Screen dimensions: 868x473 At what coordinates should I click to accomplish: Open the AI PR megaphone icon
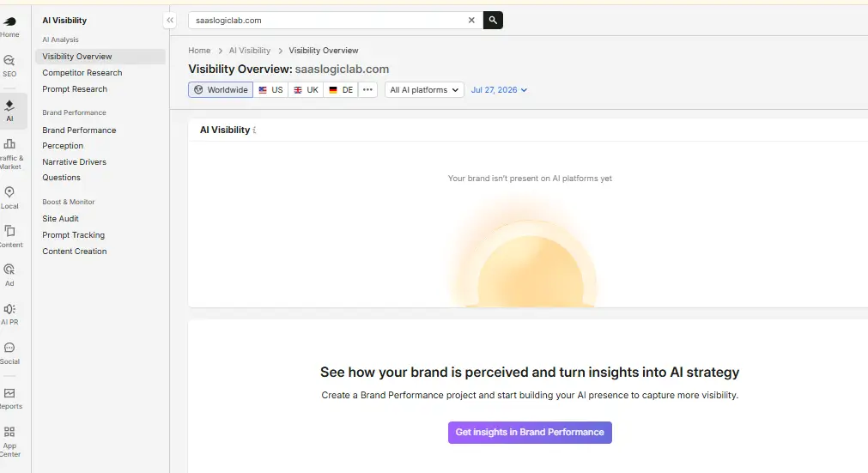point(9,309)
